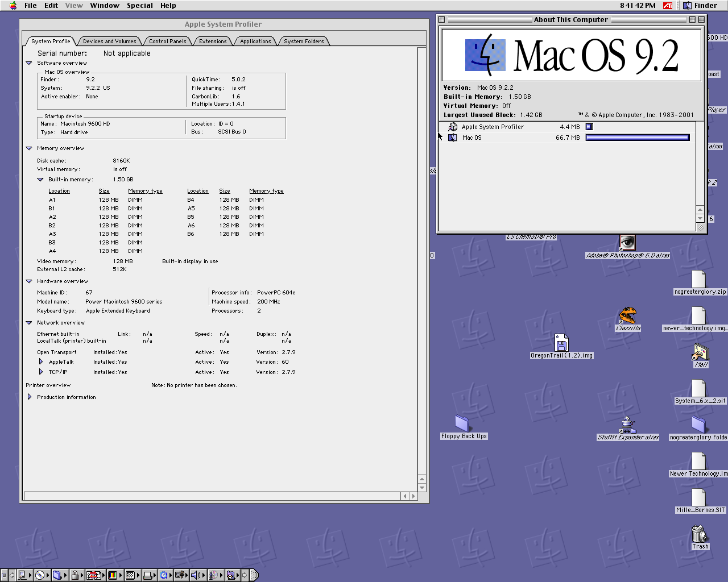The image size is (728, 582).
Task: Switch to Applications tab
Action: pos(255,41)
